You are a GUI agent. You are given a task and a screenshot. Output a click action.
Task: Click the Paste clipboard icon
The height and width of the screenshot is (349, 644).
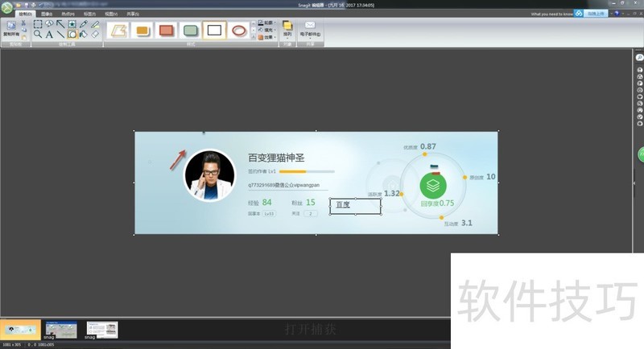pos(24,37)
